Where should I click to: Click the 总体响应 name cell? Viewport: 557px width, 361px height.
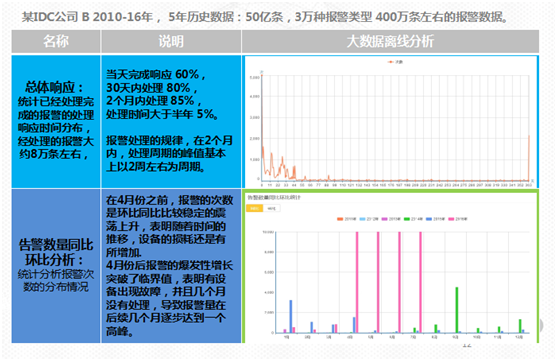(56, 121)
